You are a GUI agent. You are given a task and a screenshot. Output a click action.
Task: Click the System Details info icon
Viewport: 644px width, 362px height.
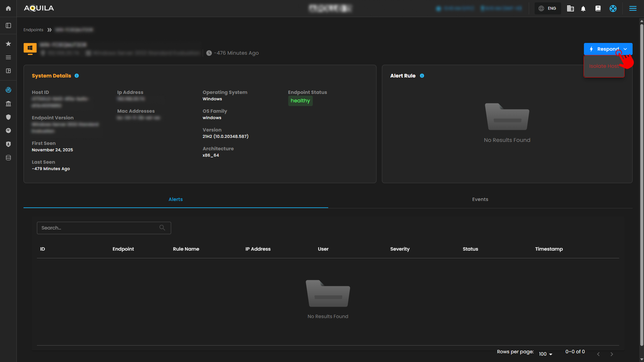tap(77, 76)
